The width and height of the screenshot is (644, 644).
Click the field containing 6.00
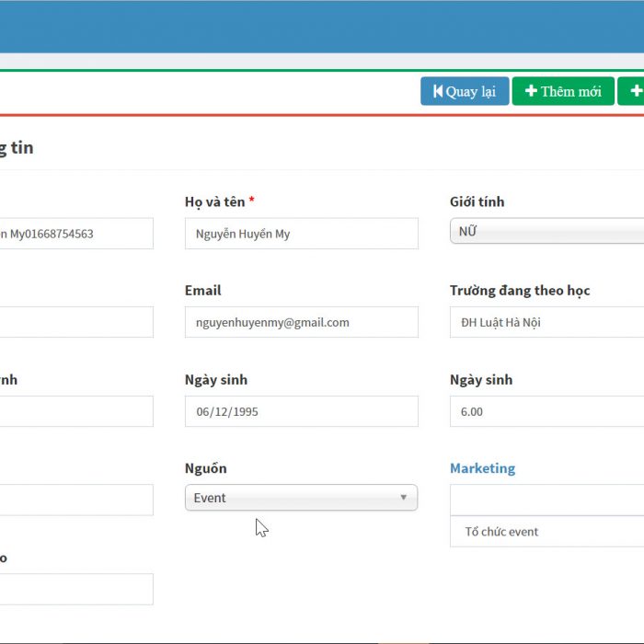click(x=546, y=411)
